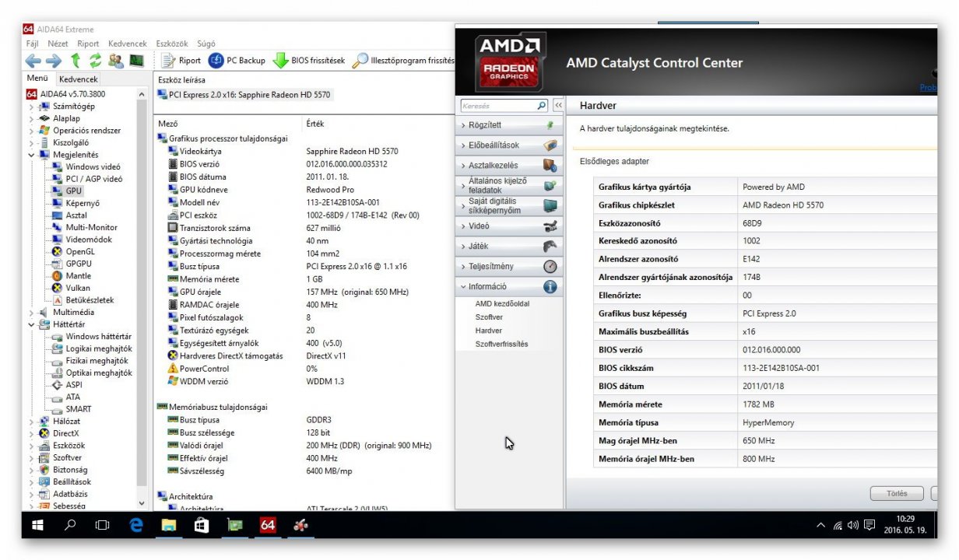Image resolution: width=959 pixels, height=560 pixels.
Task: Expand the Biztonság tree node
Action: pos(32,470)
